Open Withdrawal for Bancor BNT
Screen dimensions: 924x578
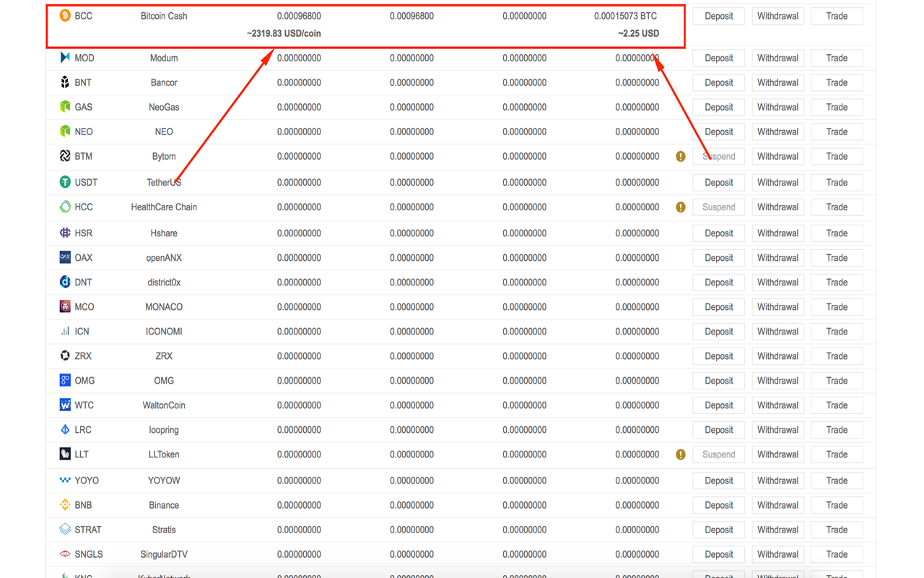click(777, 82)
